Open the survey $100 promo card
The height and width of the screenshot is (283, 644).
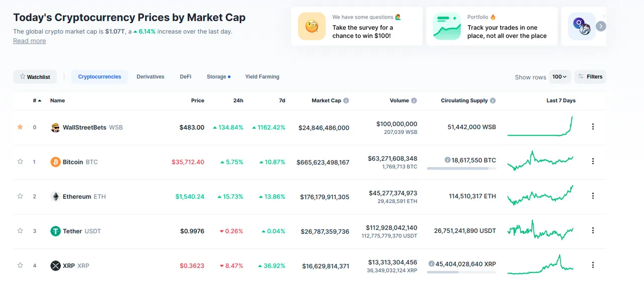click(x=357, y=26)
